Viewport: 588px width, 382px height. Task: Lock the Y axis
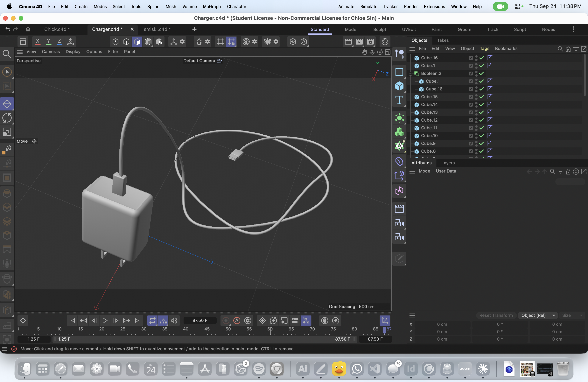click(48, 41)
